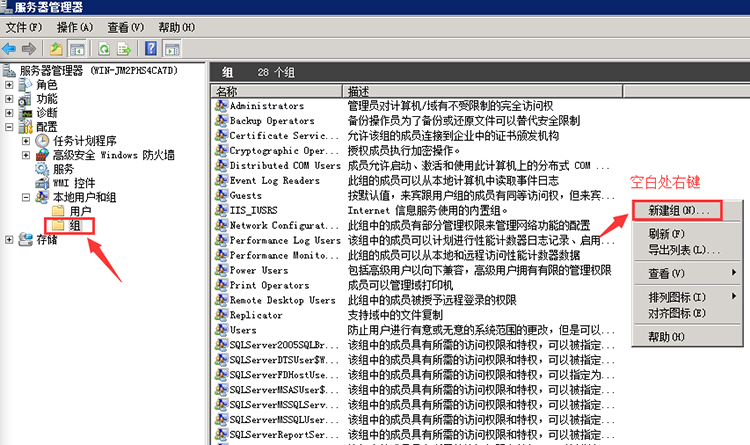Click the Up one level folder icon
Screen dimensions: 750x445
(x=57, y=48)
